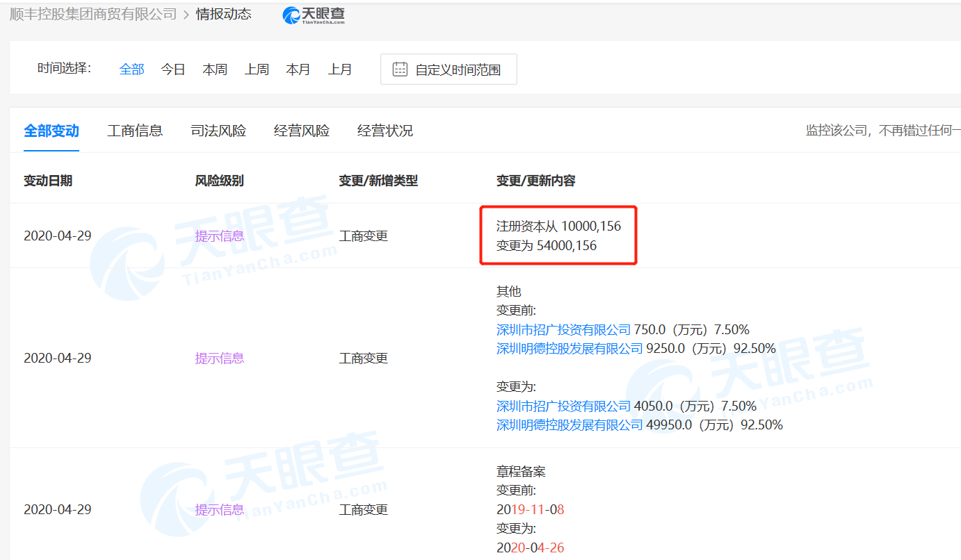Select 今日 time filter
Image resolution: width=961 pixels, height=560 pixels.
[173, 69]
